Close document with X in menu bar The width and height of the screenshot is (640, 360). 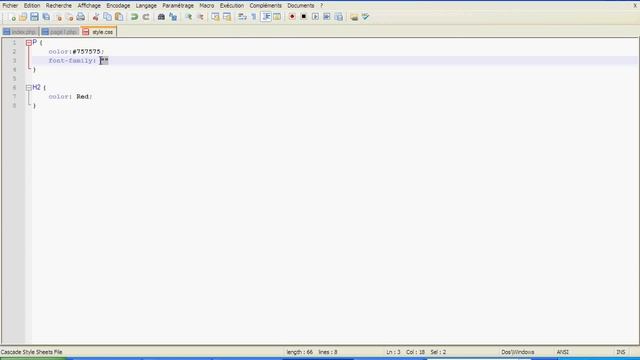point(635,6)
